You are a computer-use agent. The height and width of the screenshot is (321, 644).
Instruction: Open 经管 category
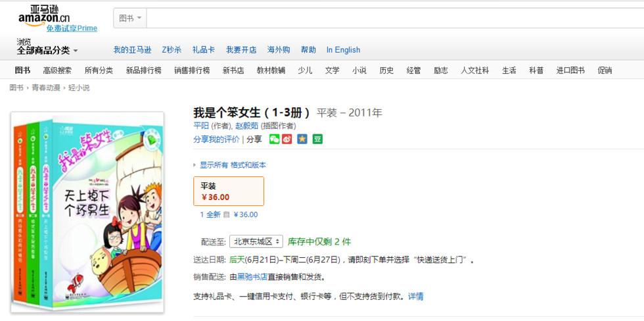(x=413, y=70)
